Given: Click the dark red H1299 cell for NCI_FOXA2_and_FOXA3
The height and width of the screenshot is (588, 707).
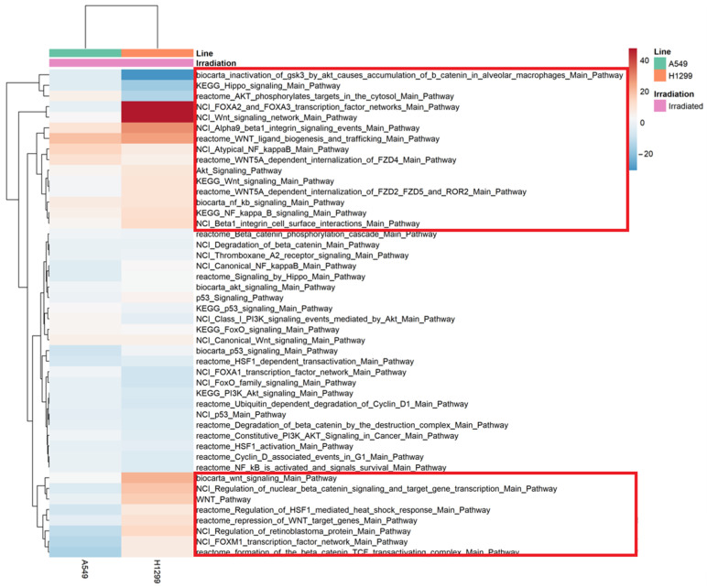Looking at the screenshot, I should (157, 107).
